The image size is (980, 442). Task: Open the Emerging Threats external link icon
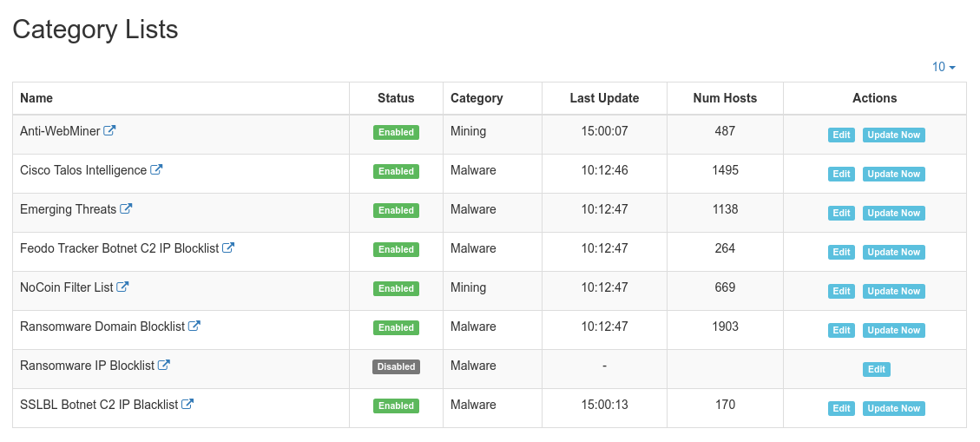point(126,208)
